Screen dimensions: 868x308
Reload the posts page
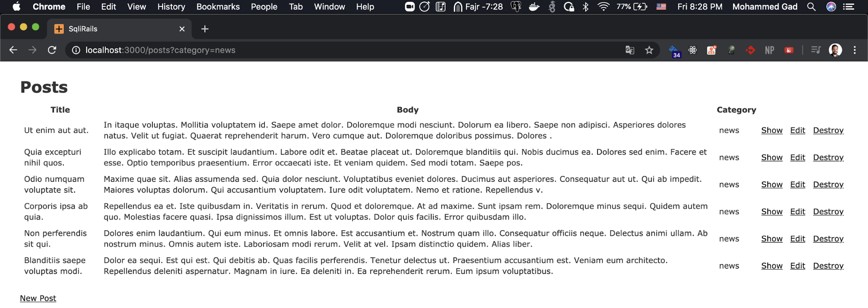click(x=52, y=50)
